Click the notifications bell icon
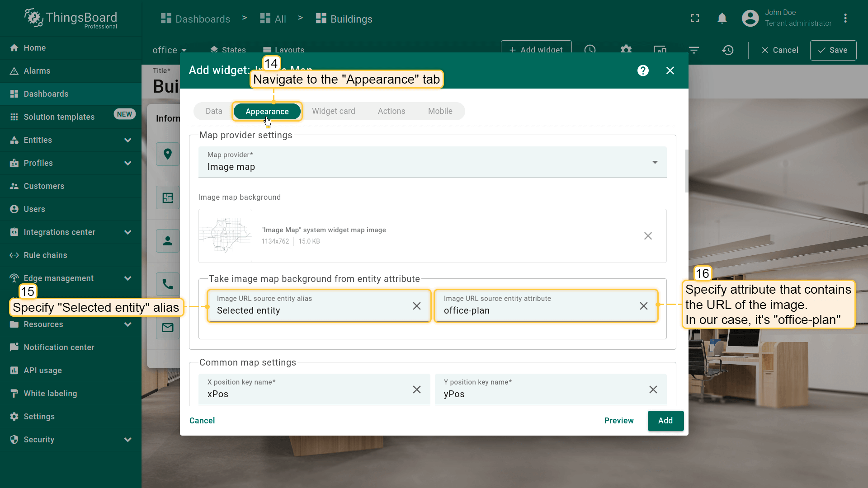Screen dimensions: 868x488 tap(722, 19)
